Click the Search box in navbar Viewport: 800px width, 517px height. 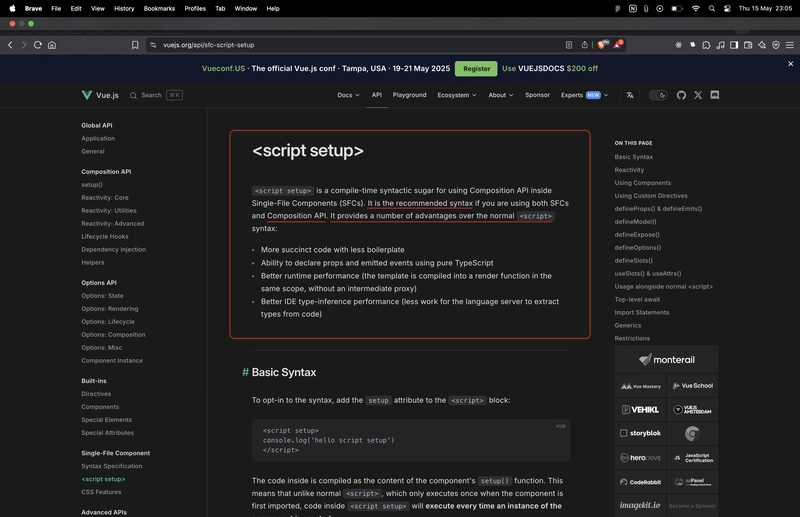156,95
